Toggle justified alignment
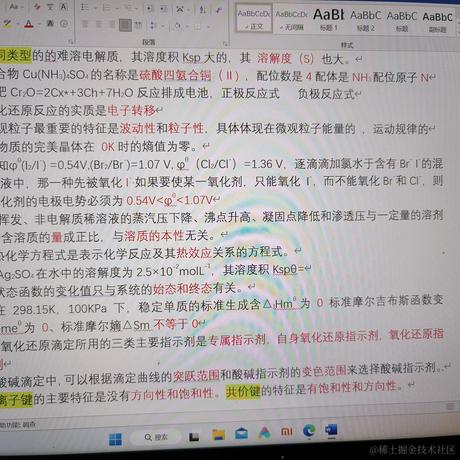Image resolution: width=460 pixels, height=460 pixels. (125, 25)
